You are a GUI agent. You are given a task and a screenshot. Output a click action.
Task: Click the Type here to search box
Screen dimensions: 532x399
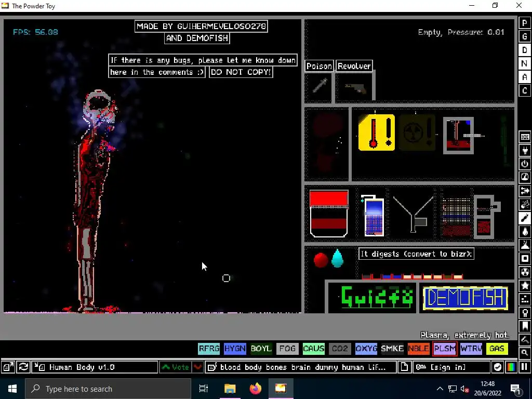click(108, 389)
